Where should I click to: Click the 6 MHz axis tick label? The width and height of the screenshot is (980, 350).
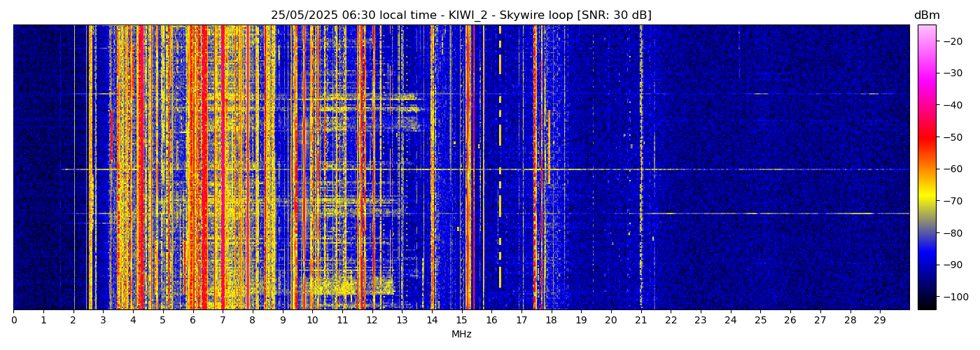point(192,320)
